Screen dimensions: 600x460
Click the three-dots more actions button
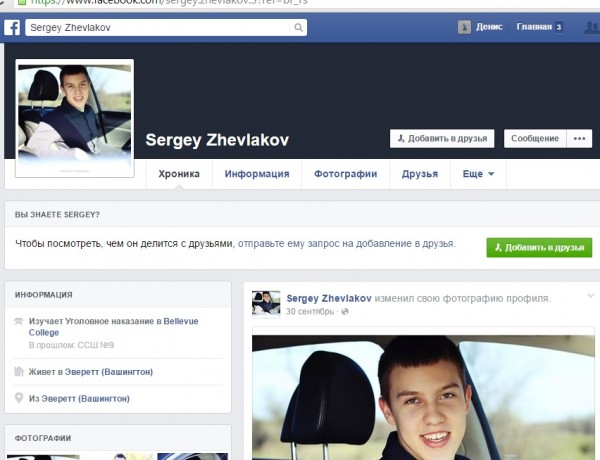(x=580, y=139)
